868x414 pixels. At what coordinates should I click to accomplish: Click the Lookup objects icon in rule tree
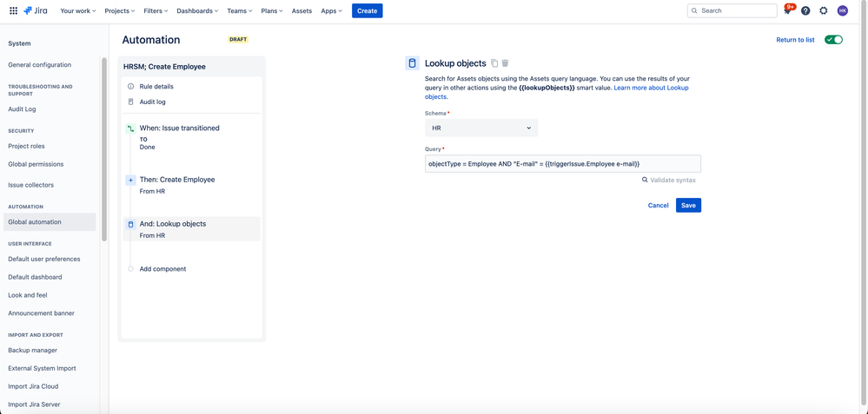coord(130,225)
